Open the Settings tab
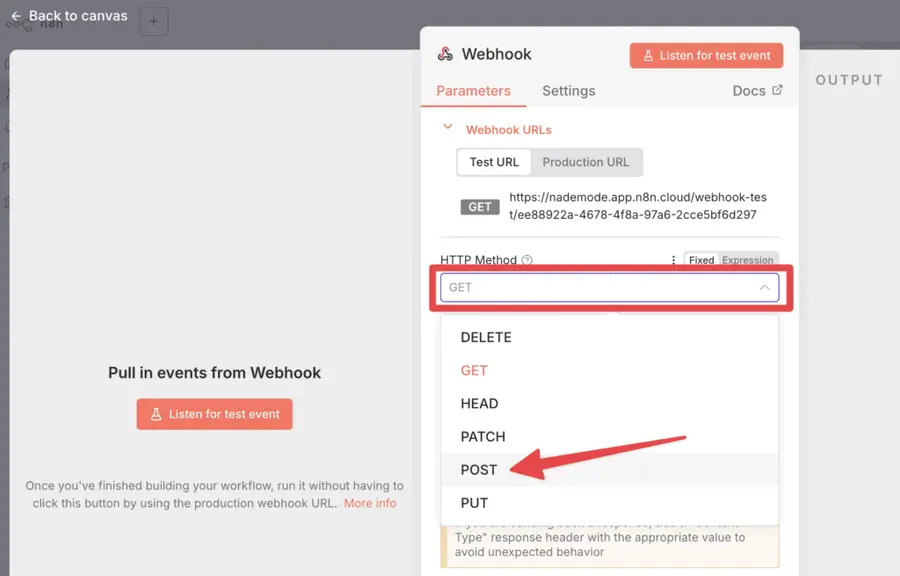 [569, 91]
